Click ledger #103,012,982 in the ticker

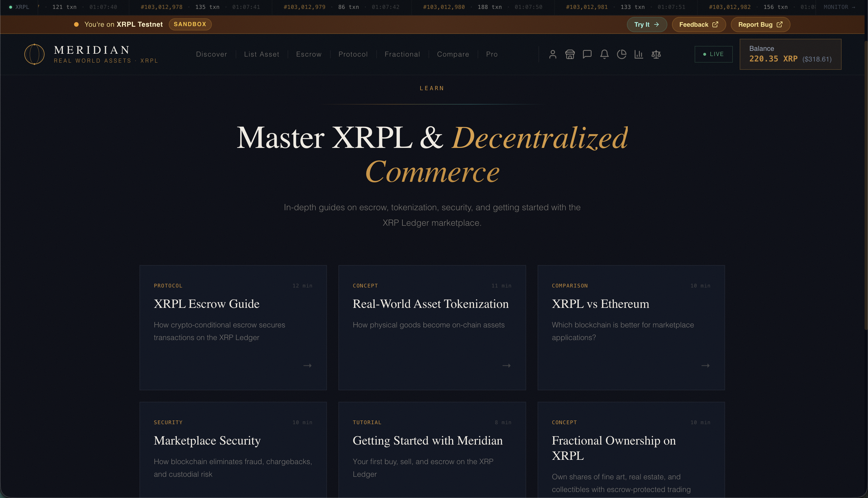click(730, 7)
